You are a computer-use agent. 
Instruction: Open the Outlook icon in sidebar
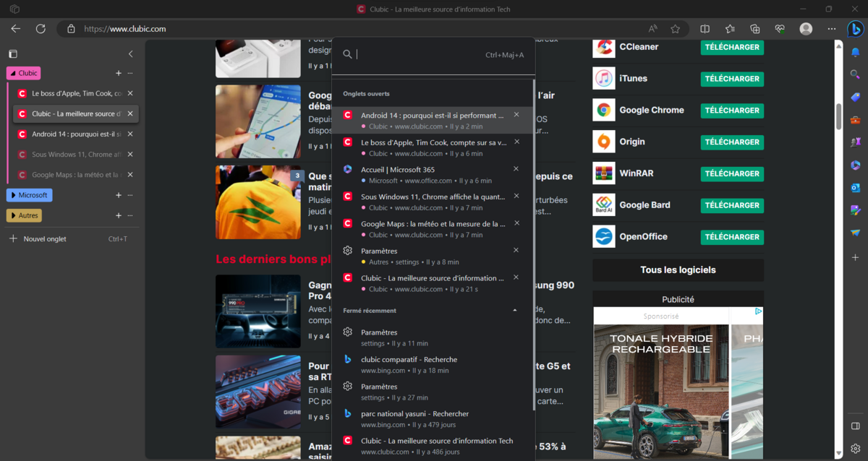(855, 188)
